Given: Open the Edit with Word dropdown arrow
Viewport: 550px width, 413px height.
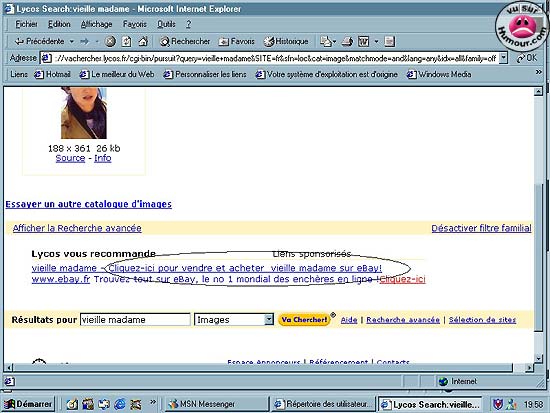Looking at the screenshot, I should [376, 41].
